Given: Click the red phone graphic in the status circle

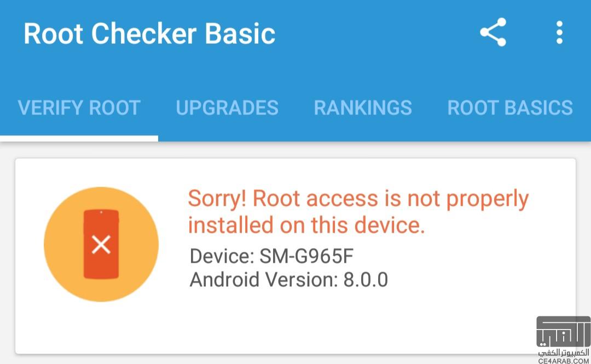Looking at the screenshot, I should (x=101, y=244).
